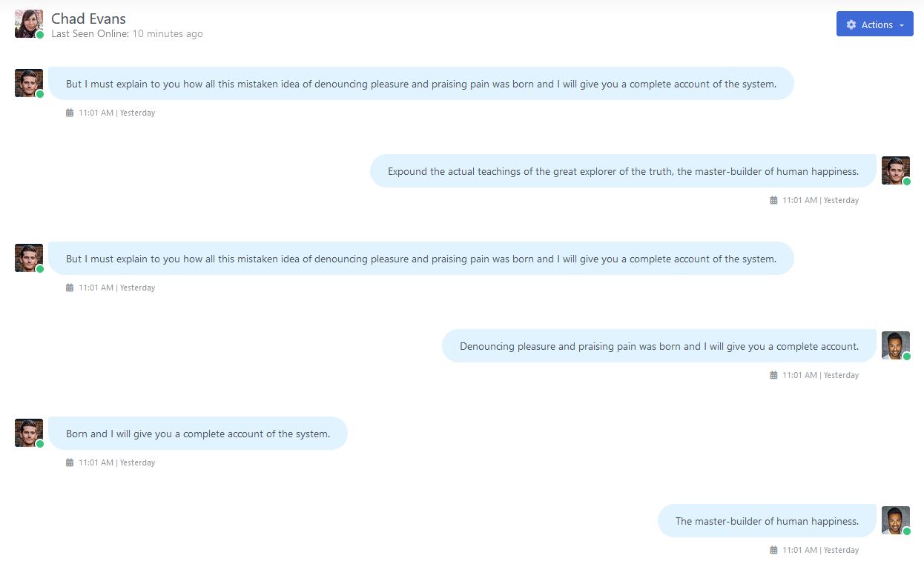Select the bubble "The master-builder of human happiness."

[767, 521]
